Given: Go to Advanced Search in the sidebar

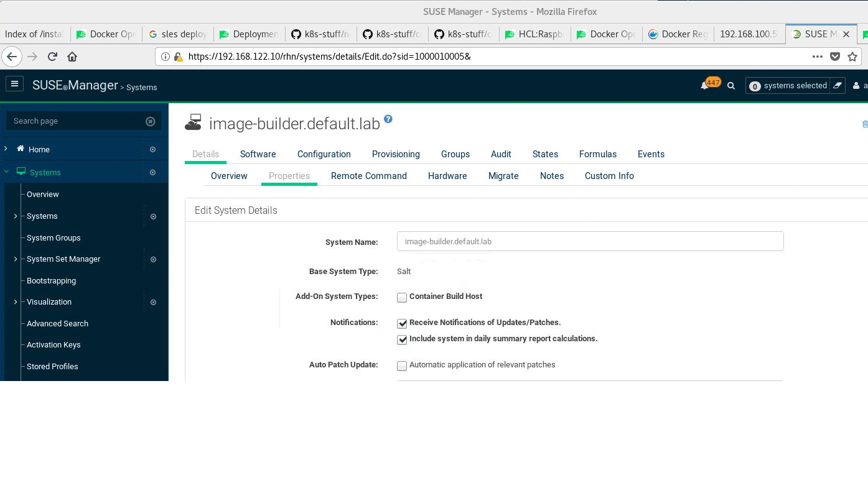Looking at the screenshot, I should coord(57,323).
